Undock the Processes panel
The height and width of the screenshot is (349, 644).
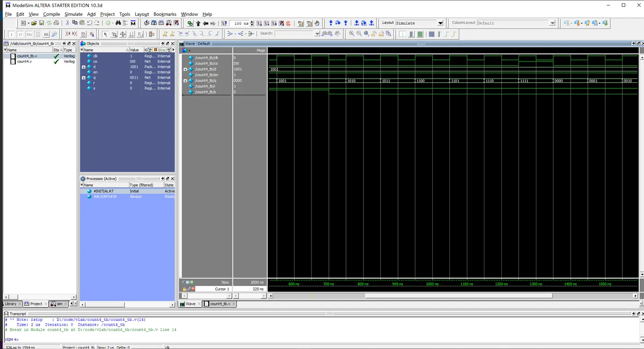point(167,178)
